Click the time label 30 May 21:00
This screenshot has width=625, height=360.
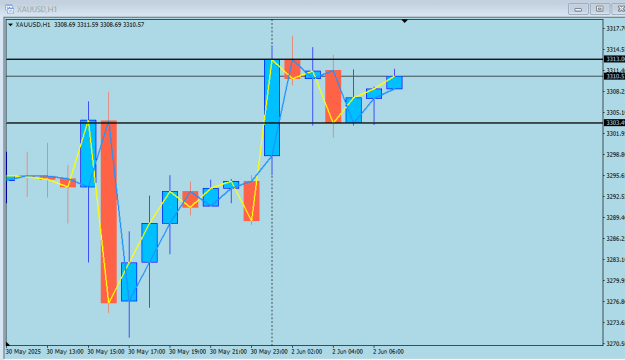click(x=228, y=352)
